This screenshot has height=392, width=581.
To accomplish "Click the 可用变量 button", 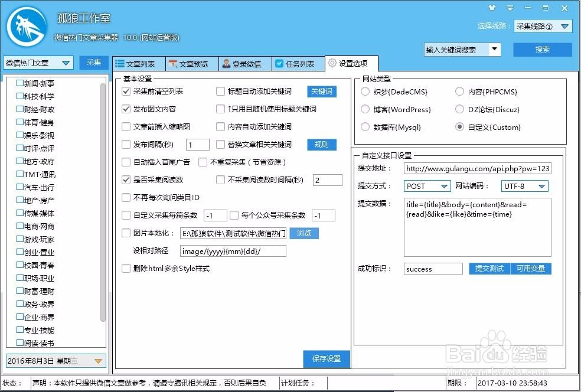I will point(531,269).
